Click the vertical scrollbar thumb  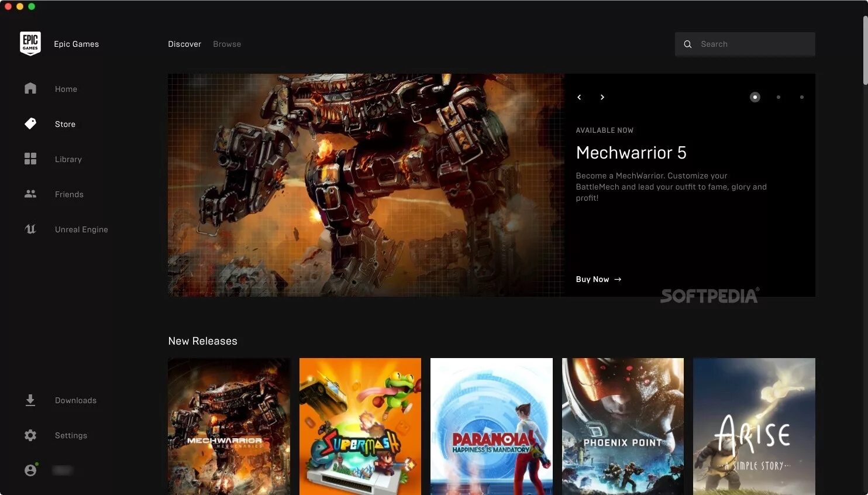point(865,50)
